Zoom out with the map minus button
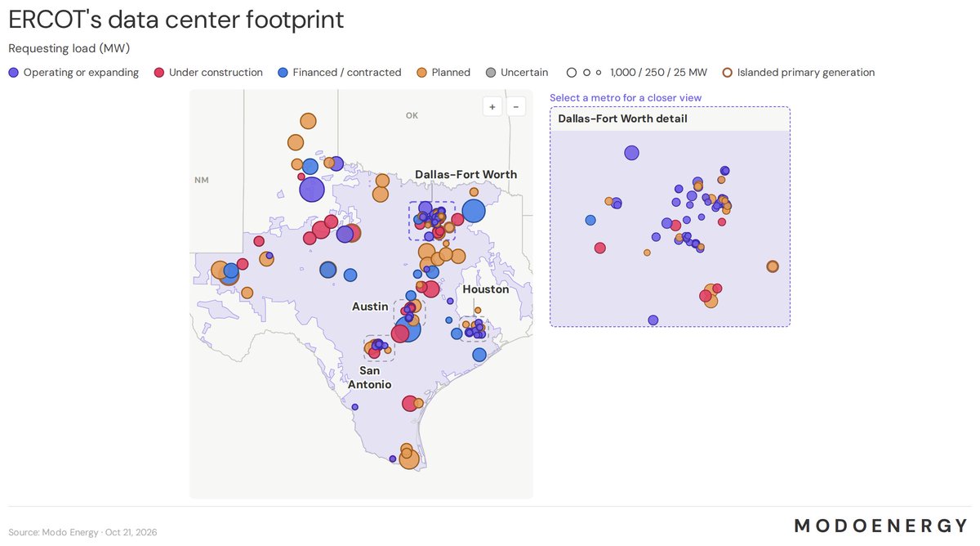 [x=515, y=106]
